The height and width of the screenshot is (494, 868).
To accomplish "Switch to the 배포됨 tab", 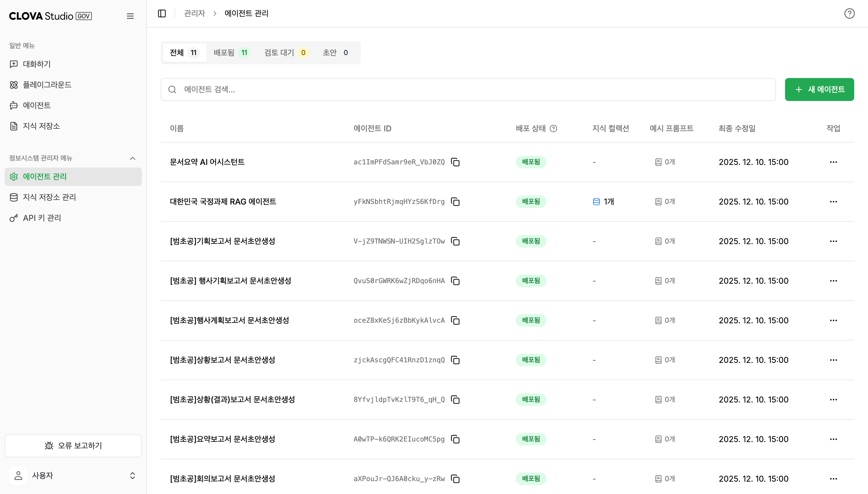I will pyautogui.click(x=231, y=53).
